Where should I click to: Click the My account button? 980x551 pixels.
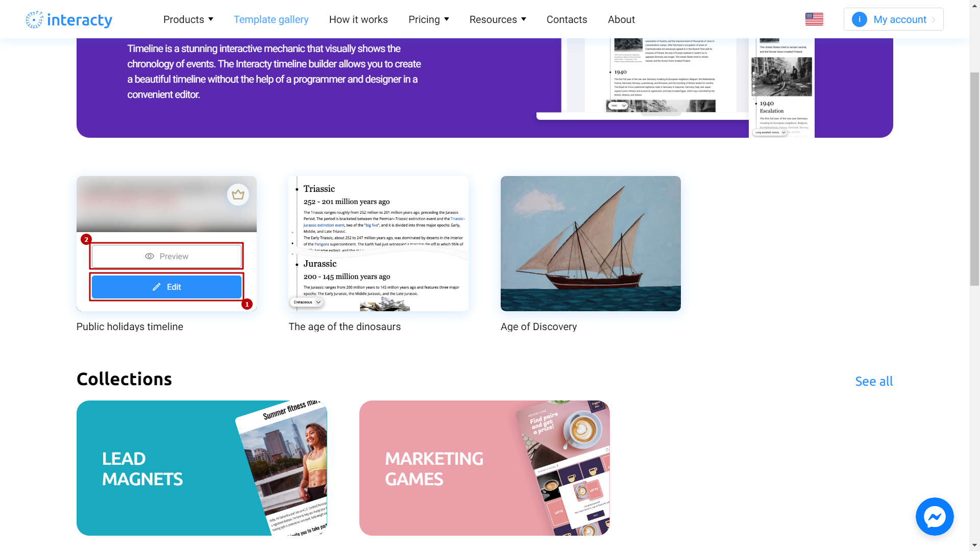point(894,19)
